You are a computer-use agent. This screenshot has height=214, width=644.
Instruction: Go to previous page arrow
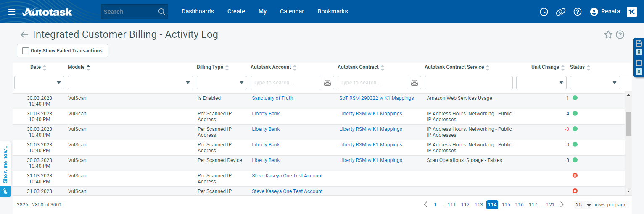425,205
